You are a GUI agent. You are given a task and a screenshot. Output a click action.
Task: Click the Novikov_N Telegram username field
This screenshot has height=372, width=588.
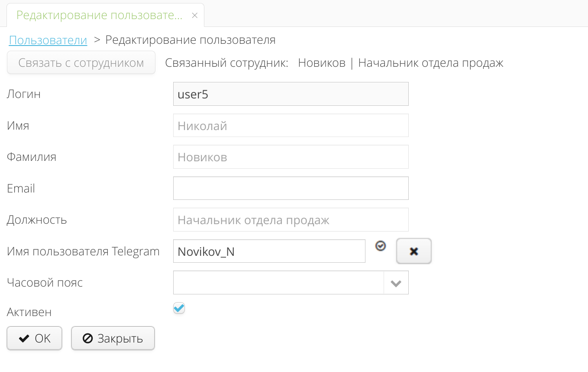click(269, 251)
